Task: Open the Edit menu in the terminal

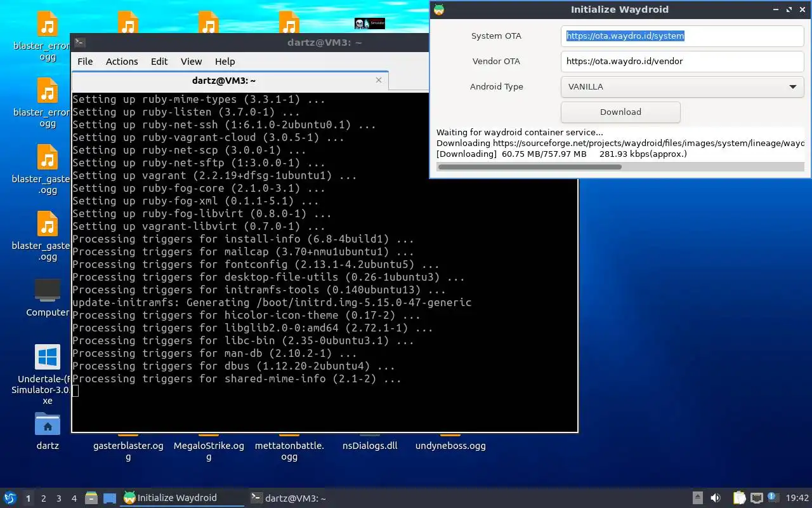Action: coord(159,62)
